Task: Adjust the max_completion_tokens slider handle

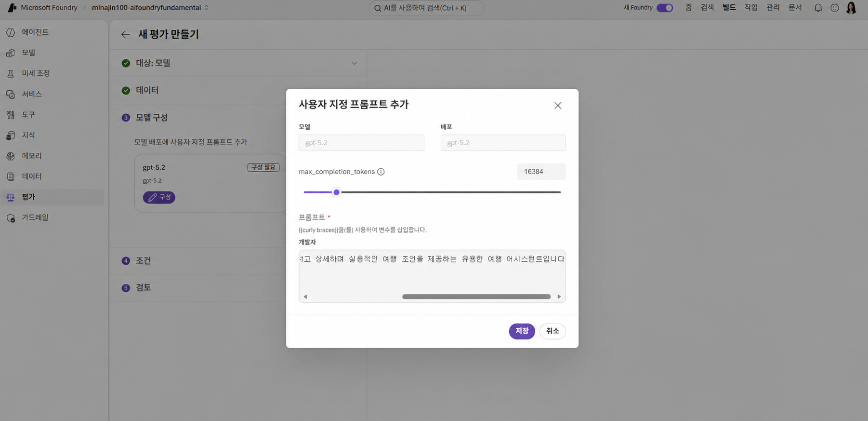Action: (x=337, y=192)
